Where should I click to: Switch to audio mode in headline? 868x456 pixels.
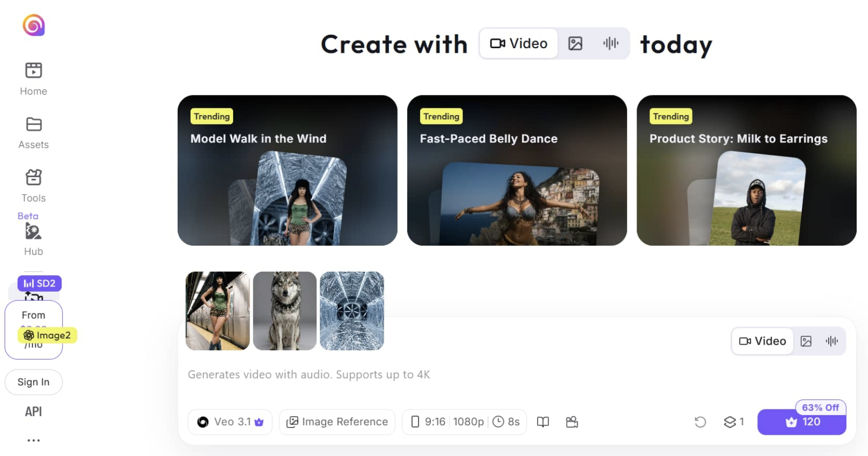(x=611, y=44)
